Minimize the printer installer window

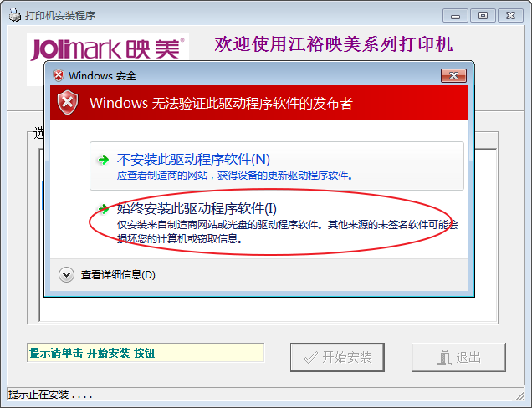click(455, 16)
